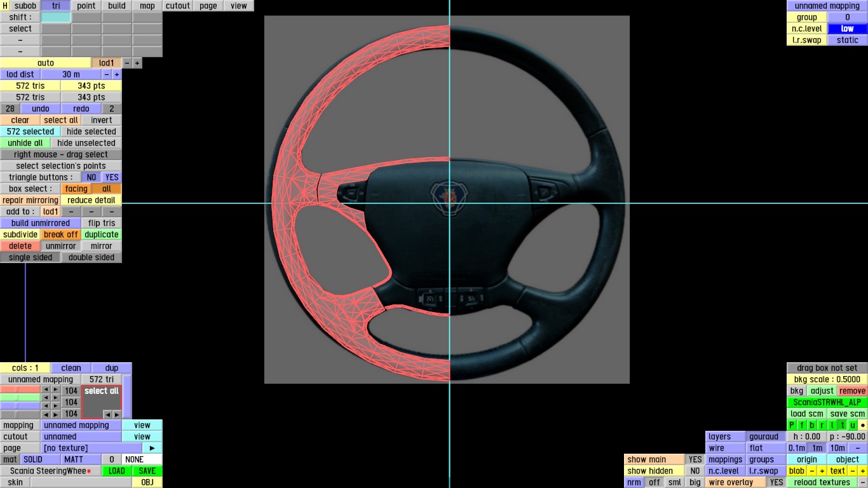
Task: Nudge the red color slider left arrow
Action: tap(45, 390)
